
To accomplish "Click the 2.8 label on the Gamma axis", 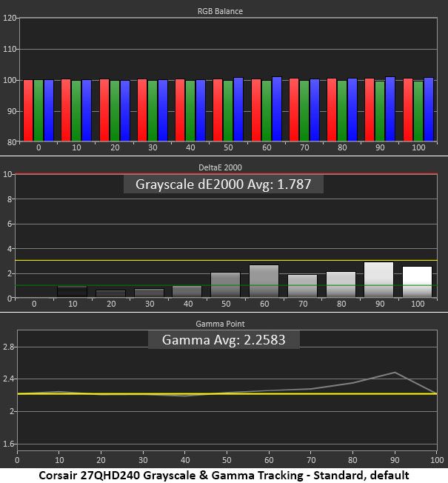I will (9, 347).
